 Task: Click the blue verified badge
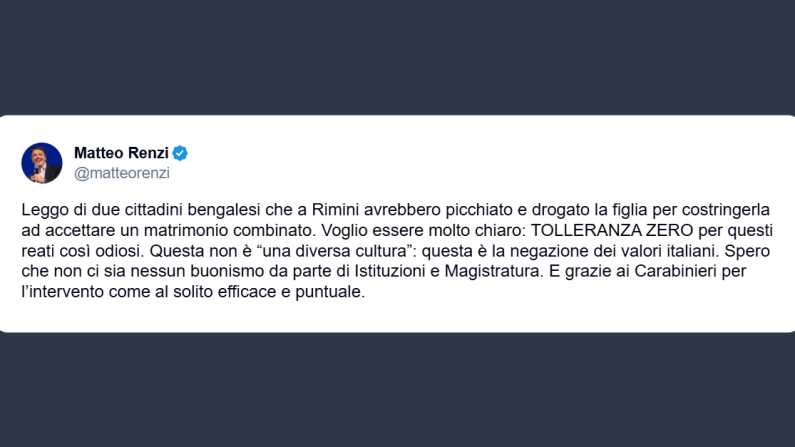pos(181,153)
